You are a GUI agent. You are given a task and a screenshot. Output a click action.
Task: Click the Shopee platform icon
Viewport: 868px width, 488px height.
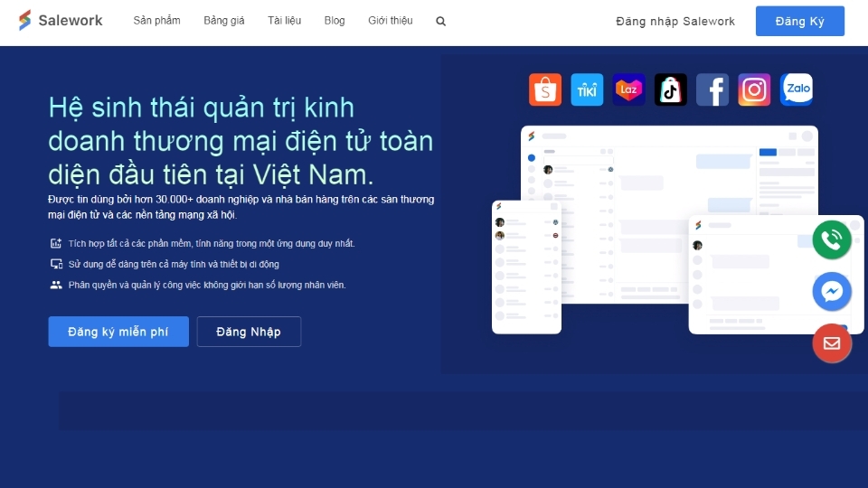tap(544, 89)
